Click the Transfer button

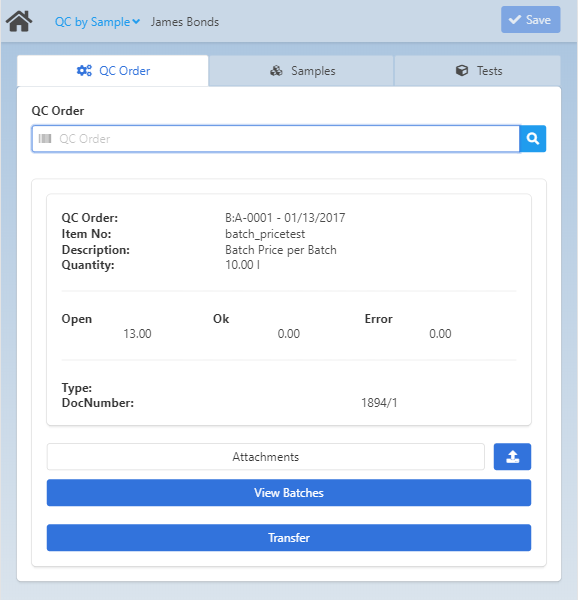pyautogui.click(x=289, y=538)
